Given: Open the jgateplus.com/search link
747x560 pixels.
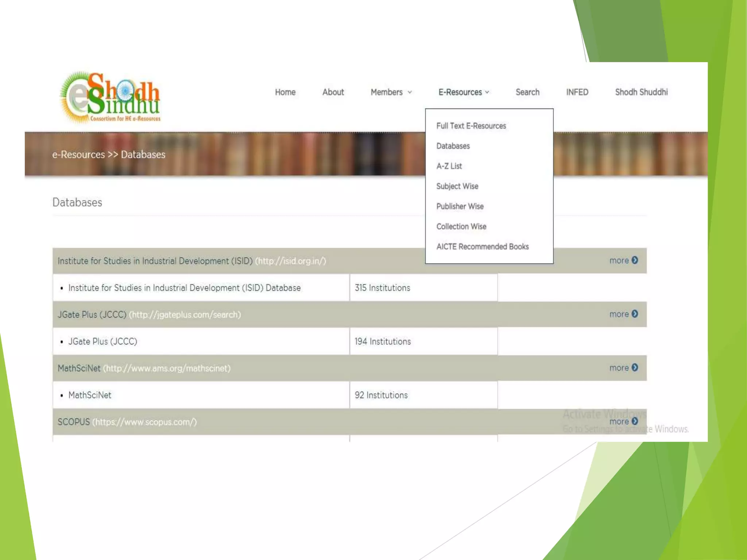Looking at the screenshot, I should point(185,315).
